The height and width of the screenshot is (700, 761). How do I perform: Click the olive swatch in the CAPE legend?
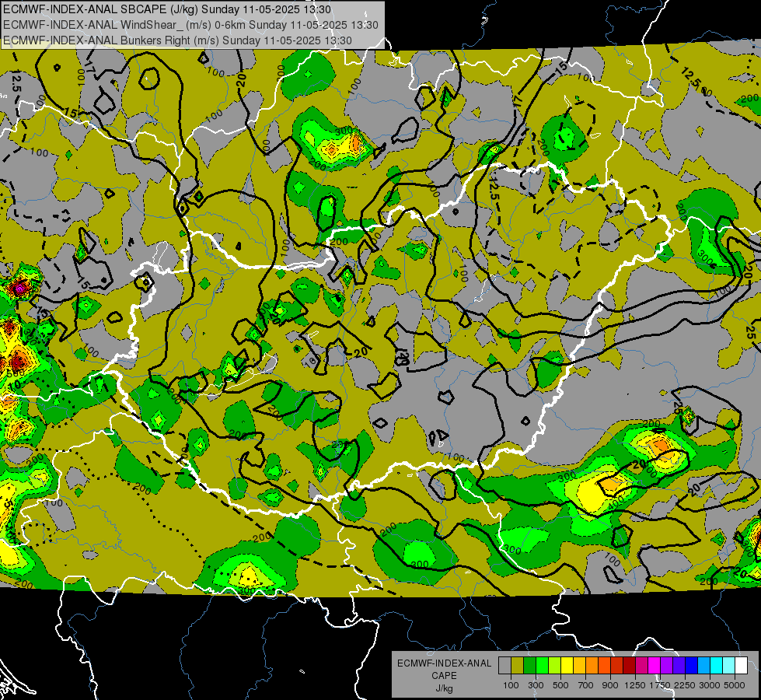(x=517, y=666)
